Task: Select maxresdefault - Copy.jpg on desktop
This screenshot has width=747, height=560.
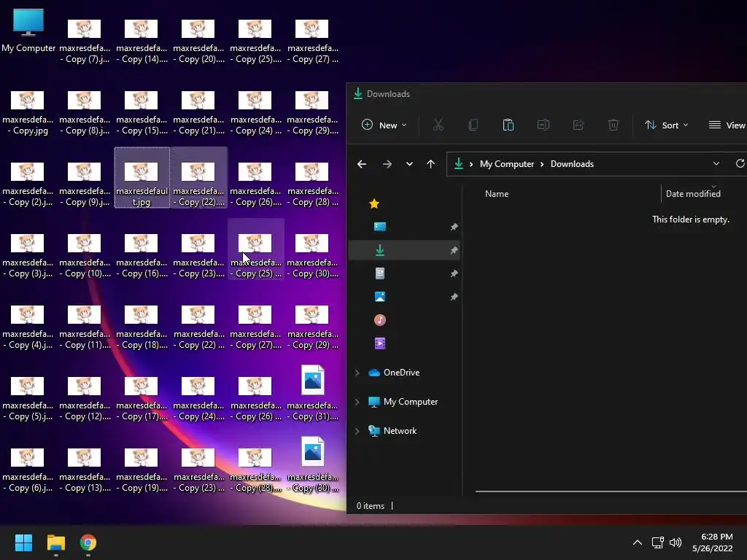Action: pos(28,112)
